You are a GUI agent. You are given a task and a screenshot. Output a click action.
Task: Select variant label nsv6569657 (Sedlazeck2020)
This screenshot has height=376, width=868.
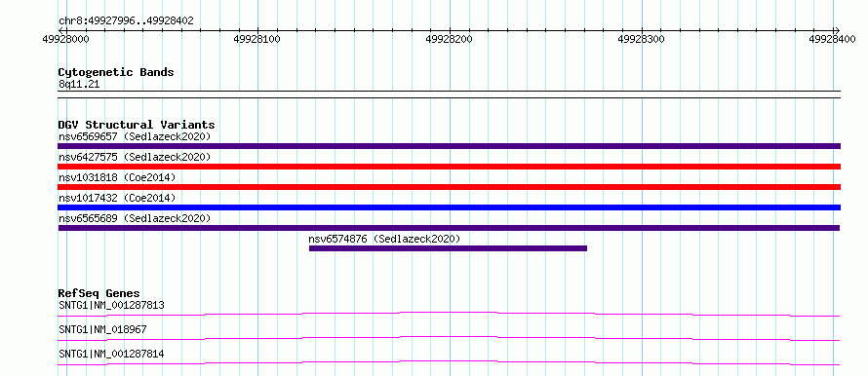click(135, 136)
